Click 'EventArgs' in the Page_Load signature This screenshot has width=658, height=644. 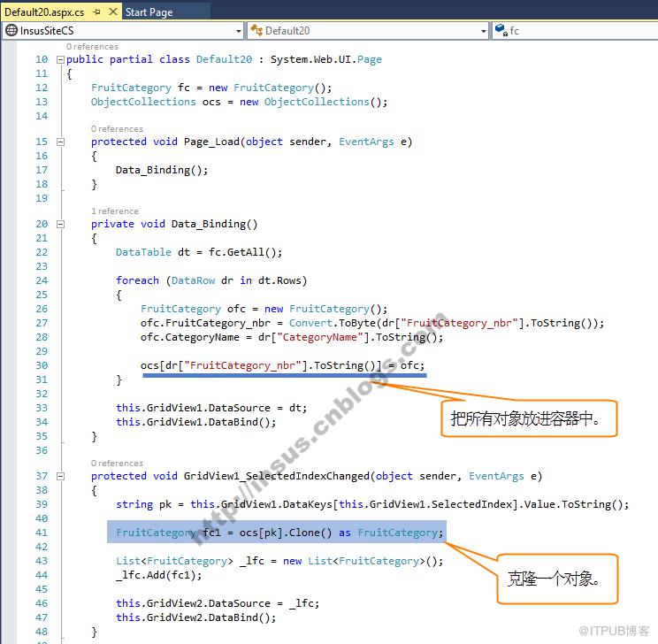click(366, 142)
